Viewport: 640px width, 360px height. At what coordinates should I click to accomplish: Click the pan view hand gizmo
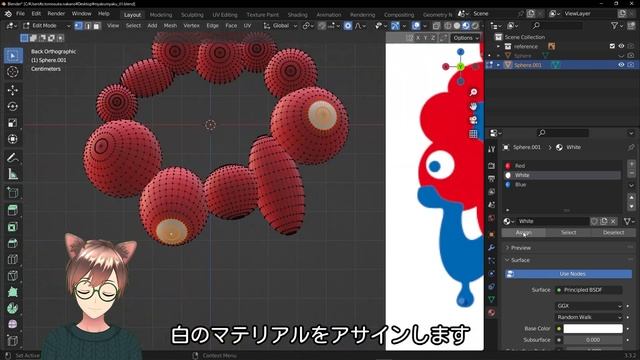pyautogui.click(x=473, y=106)
